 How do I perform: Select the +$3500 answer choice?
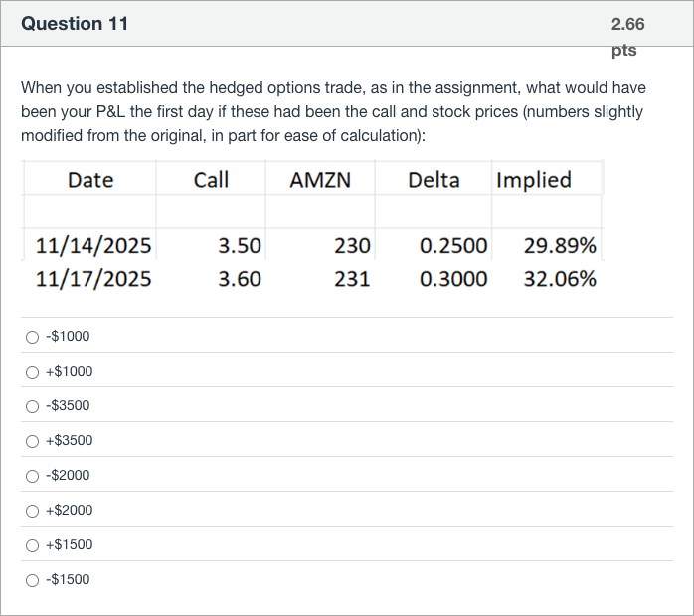point(33,441)
